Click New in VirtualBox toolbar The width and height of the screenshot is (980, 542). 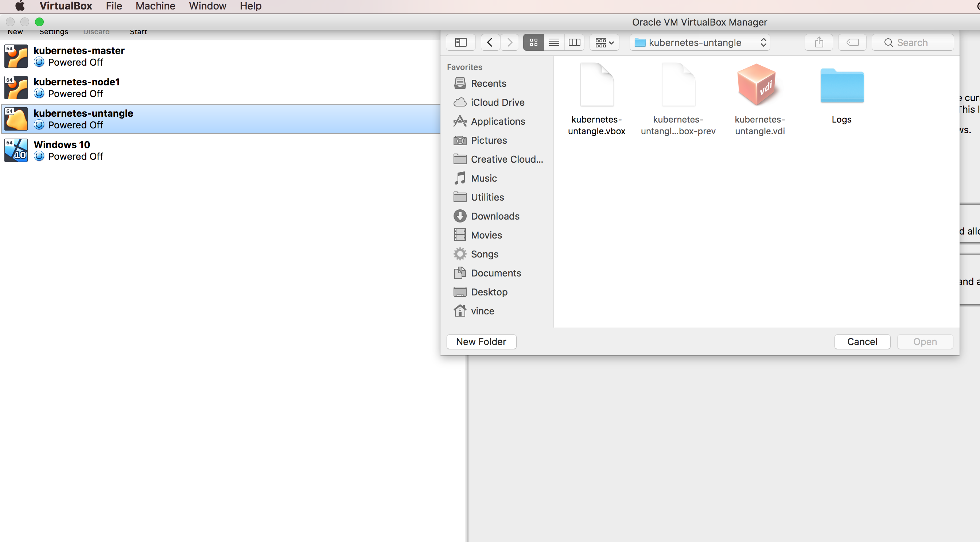click(15, 32)
